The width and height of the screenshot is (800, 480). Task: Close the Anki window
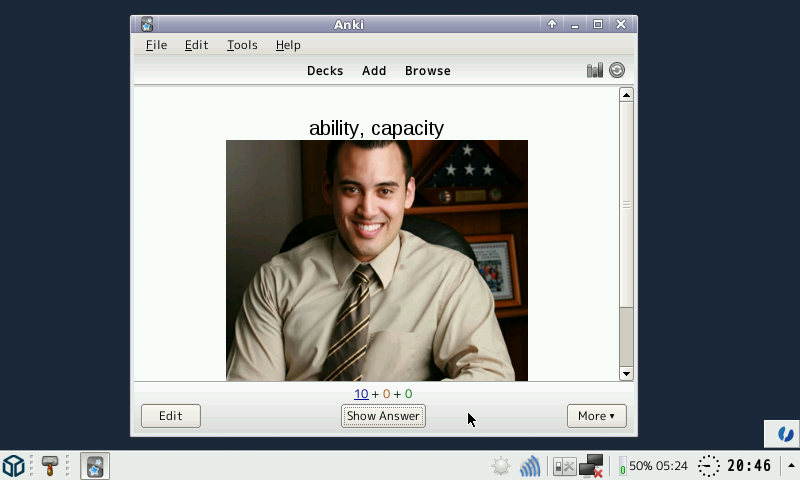click(621, 24)
